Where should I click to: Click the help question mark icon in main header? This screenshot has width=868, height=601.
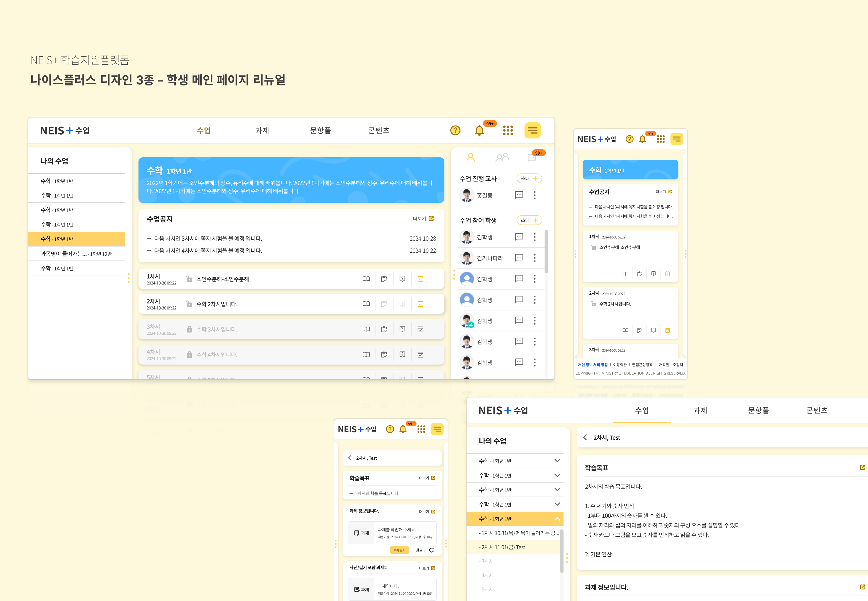pyautogui.click(x=455, y=130)
